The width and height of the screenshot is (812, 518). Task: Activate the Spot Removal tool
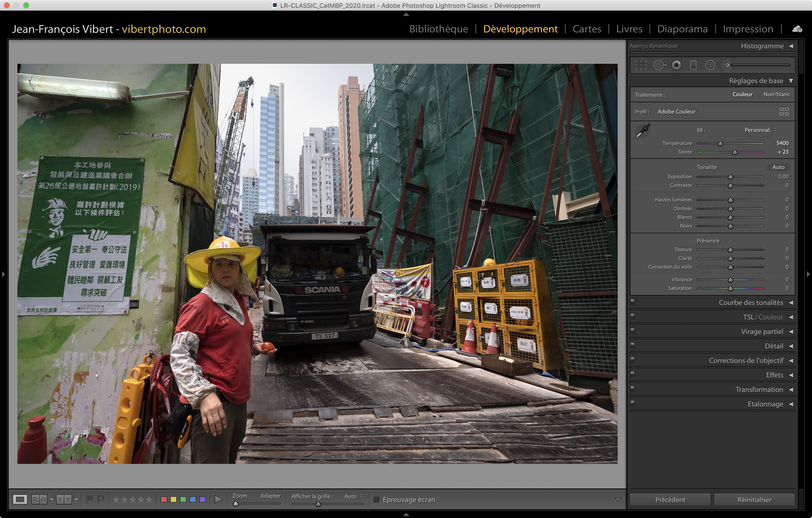[x=659, y=65]
